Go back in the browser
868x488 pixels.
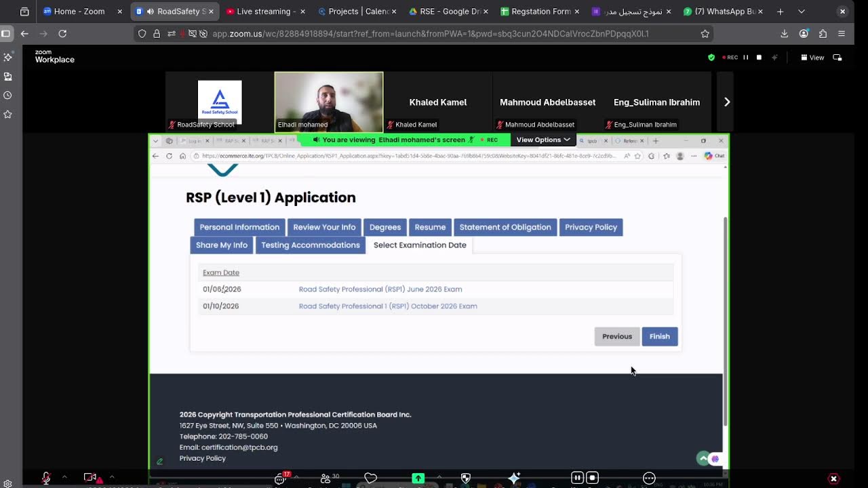(x=24, y=33)
